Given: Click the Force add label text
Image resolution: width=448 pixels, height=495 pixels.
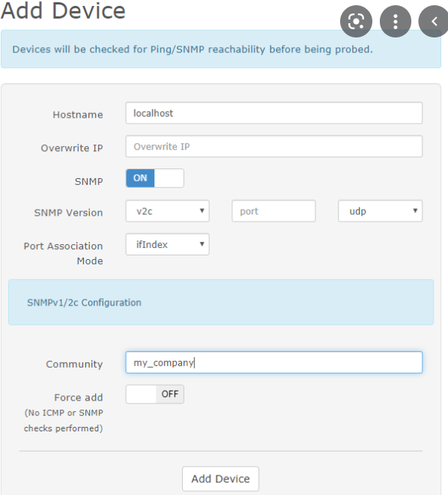Looking at the screenshot, I should (79, 397).
